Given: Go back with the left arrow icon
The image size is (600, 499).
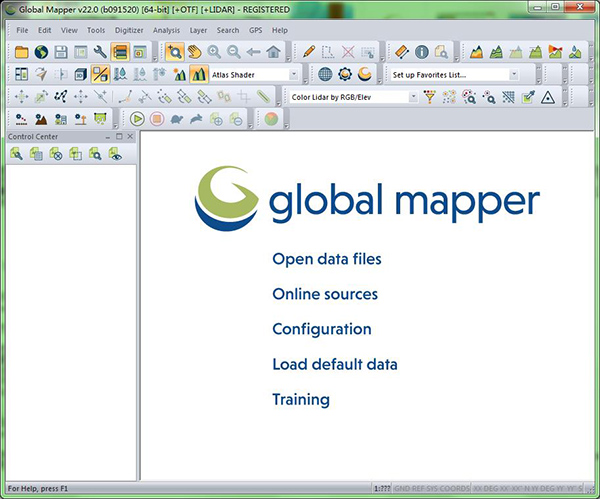Looking at the screenshot, I should pos(253,52).
